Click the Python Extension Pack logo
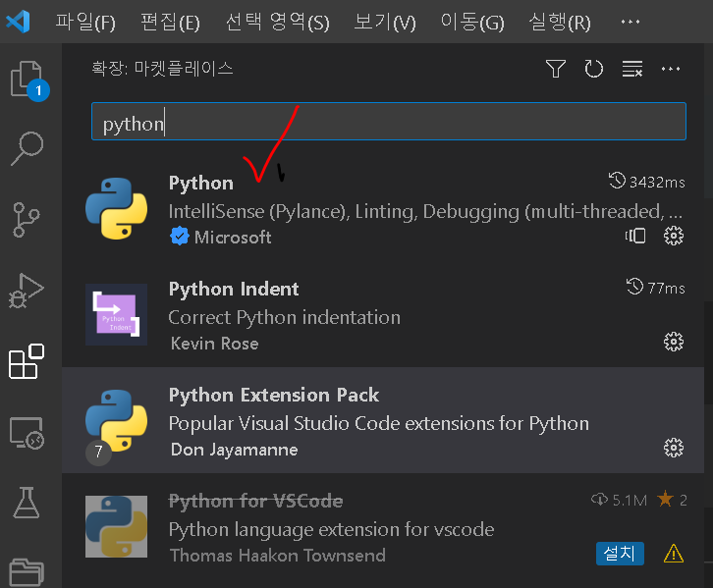 pyautogui.click(x=117, y=420)
